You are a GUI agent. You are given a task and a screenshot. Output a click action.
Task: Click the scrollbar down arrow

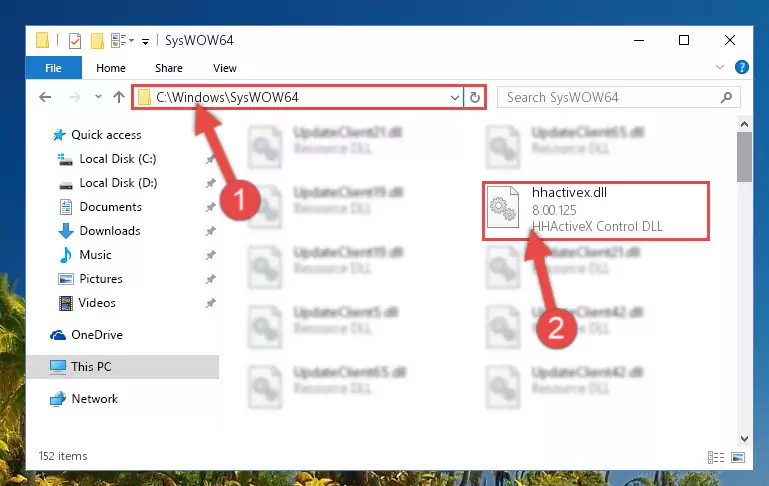point(744,438)
